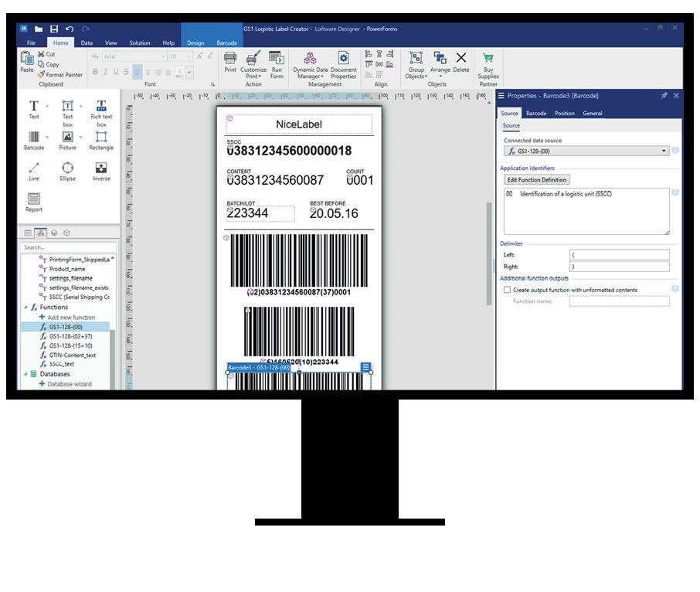Select the Text object tool
This screenshot has width=700, height=592.
click(x=34, y=110)
